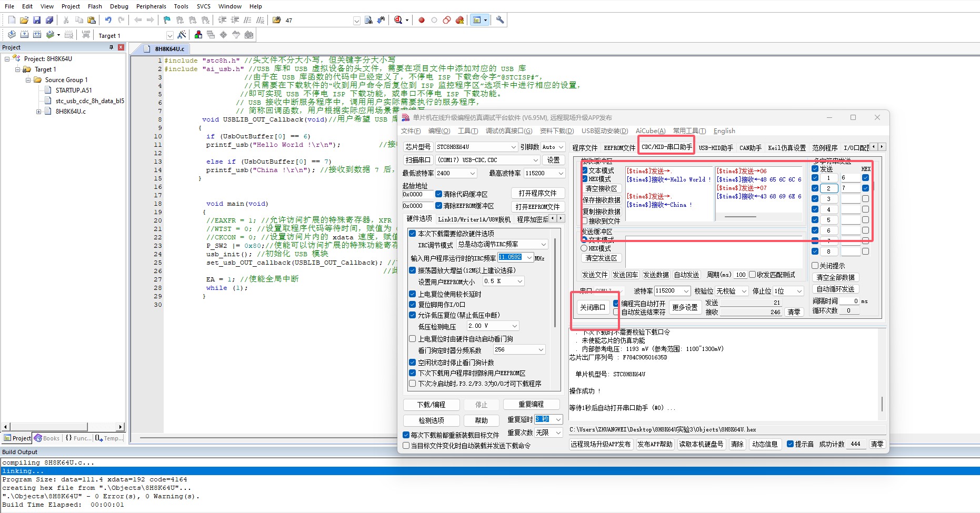Image resolution: width=980 pixels, height=513 pixels.
Task: Open the 芯片型号 STC8H8K64U dropdown
Action: tap(476, 147)
